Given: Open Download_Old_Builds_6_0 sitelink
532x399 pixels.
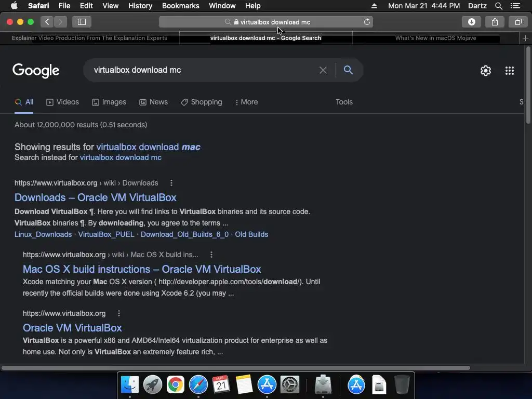Looking at the screenshot, I should point(184,234).
